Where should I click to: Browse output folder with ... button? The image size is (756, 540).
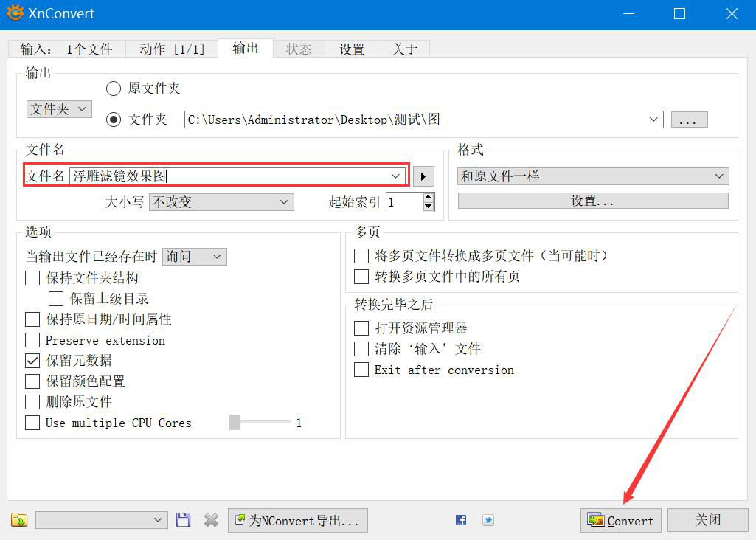point(689,120)
